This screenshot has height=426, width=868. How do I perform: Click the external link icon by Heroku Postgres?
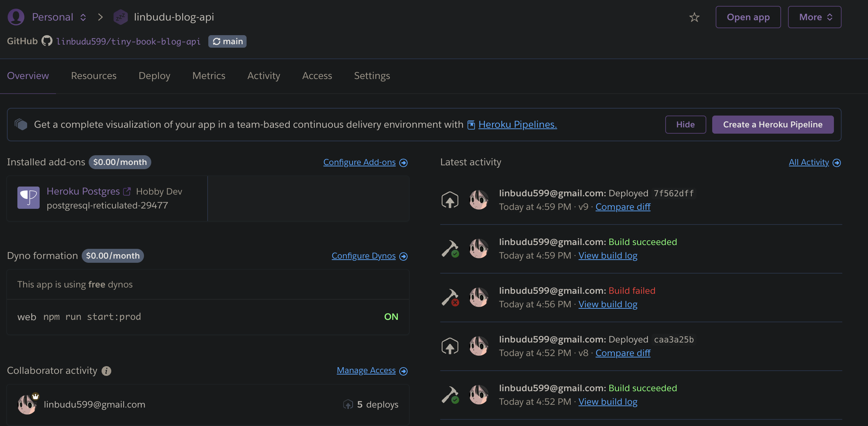click(127, 191)
